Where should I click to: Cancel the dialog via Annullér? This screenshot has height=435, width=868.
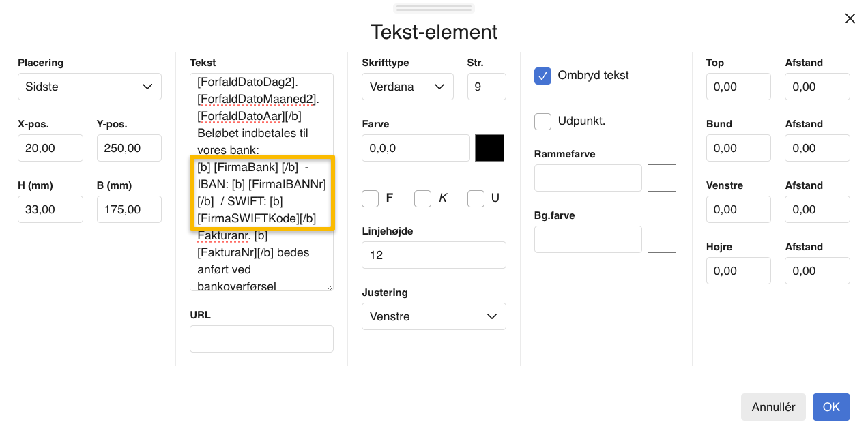pos(773,407)
